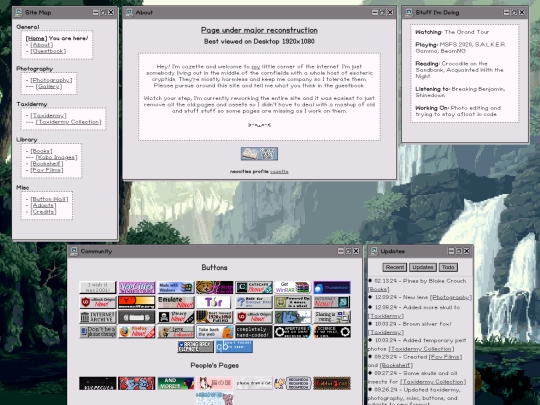Open the Bookshelf link in Site Map

pos(47,164)
